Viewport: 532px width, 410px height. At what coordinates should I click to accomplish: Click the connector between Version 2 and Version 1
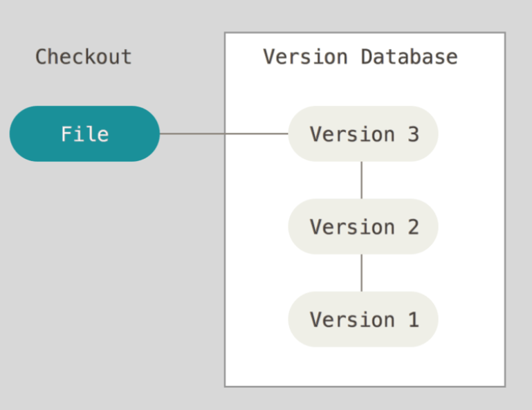click(361, 272)
